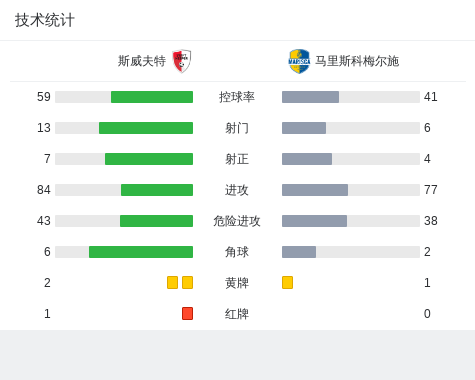Viewport: 475px width, 380px height.
Task: Click the green 角球 bar
Action: (x=141, y=252)
